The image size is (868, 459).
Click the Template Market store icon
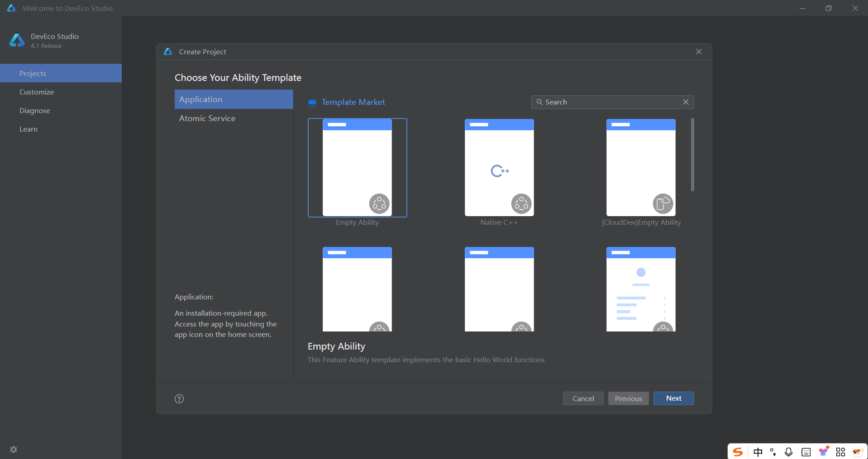click(312, 103)
